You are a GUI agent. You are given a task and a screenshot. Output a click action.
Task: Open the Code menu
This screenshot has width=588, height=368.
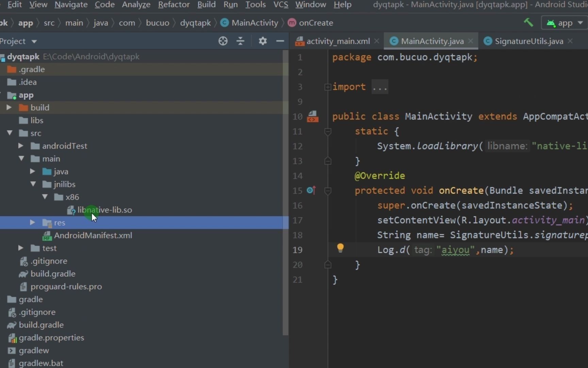tap(104, 4)
